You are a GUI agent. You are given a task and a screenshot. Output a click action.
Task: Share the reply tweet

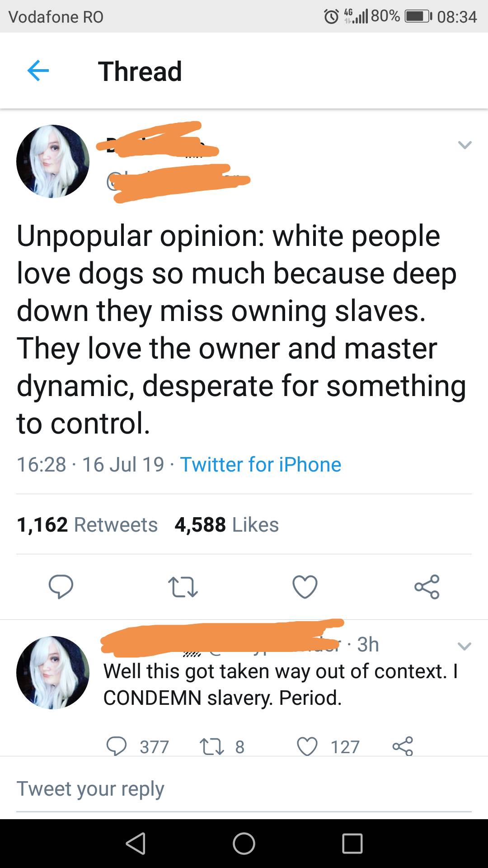403,746
